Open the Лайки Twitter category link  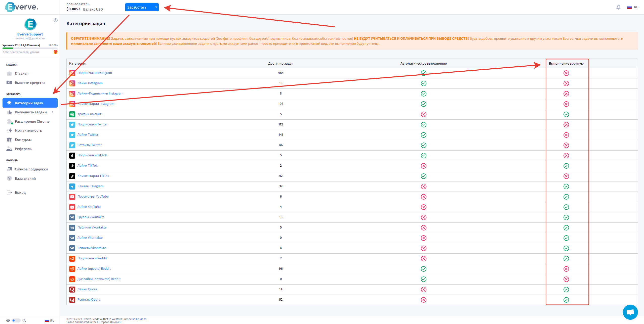[x=88, y=135]
